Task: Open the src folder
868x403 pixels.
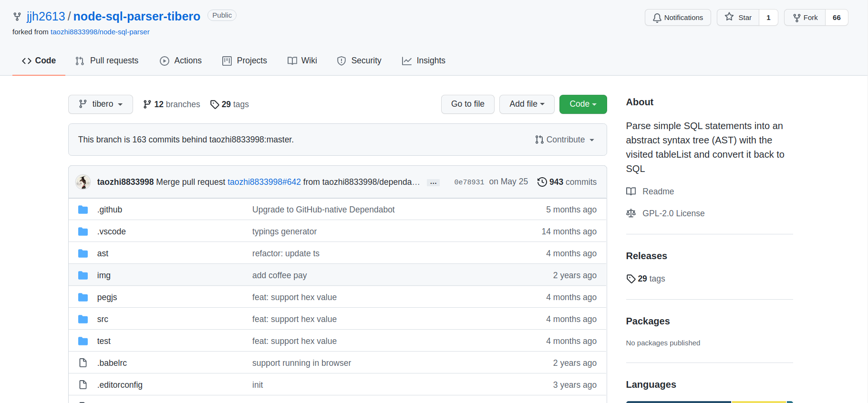Action: point(103,319)
